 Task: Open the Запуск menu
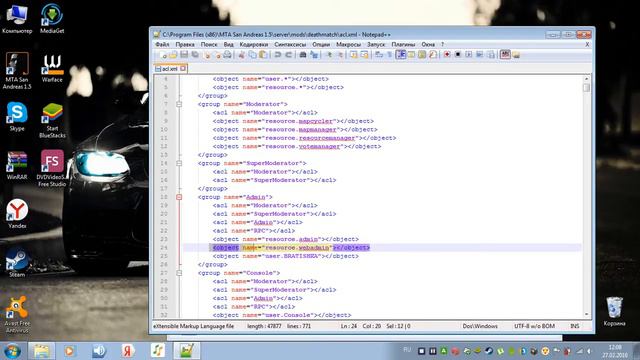coord(376,44)
